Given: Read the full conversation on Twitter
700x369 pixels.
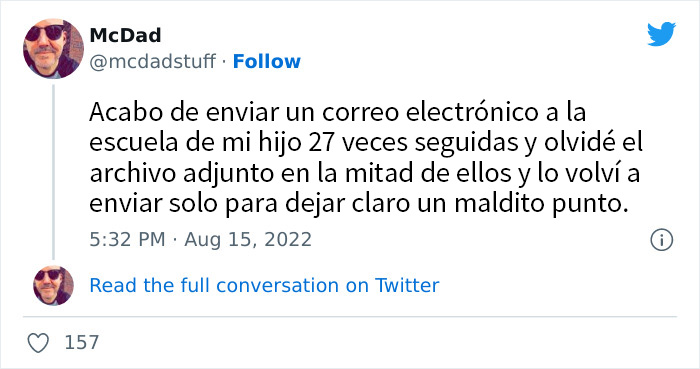Looking at the screenshot, I should click(264, 286).
